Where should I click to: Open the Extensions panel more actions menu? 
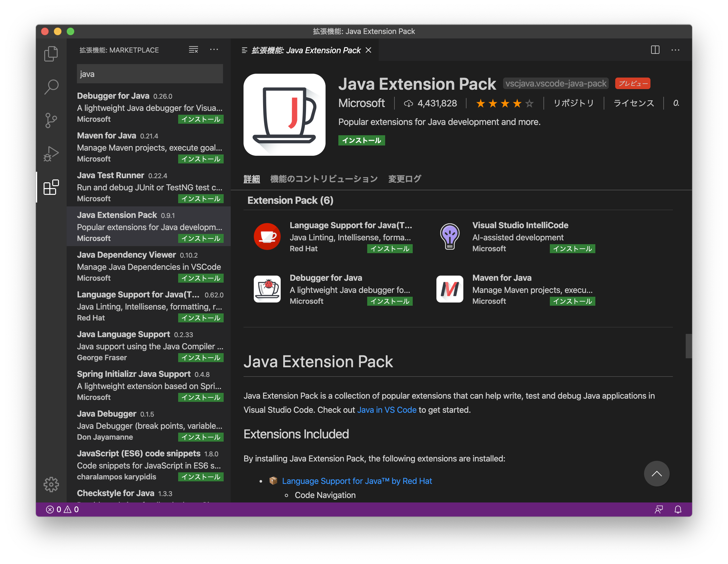[x=214, y=50]
